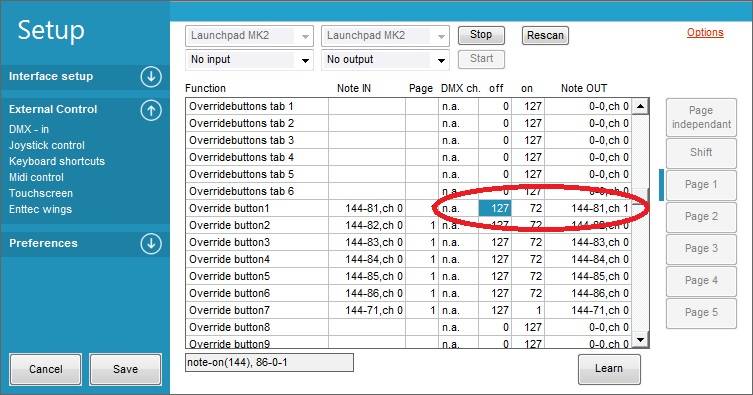Click the Cancel button
The image size is (753, 395).
(x=46, y=369)
